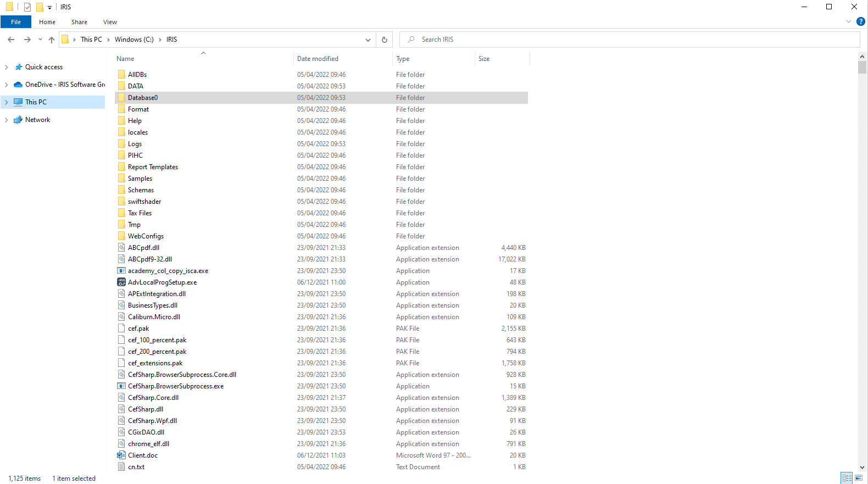
Task: Click the scrollbar up arrow
Action: coord(862,56)
